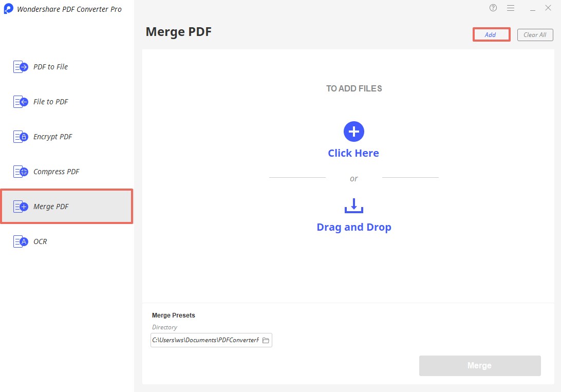The height and width of the screenshot is (392, 561).
Task: Switch to the Merge PDF section
Action: pyautogui.click(x=51, y=206)
